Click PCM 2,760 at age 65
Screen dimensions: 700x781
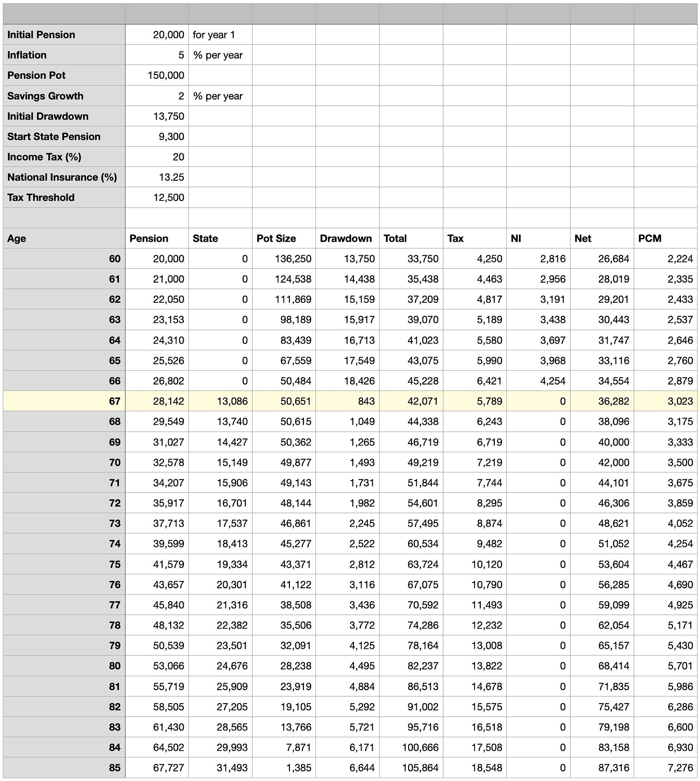665,360
